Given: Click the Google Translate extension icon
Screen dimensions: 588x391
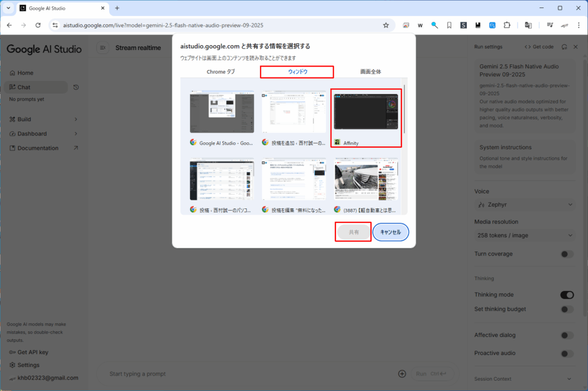Looking at the screenshot, I should (x=528, y=25).
